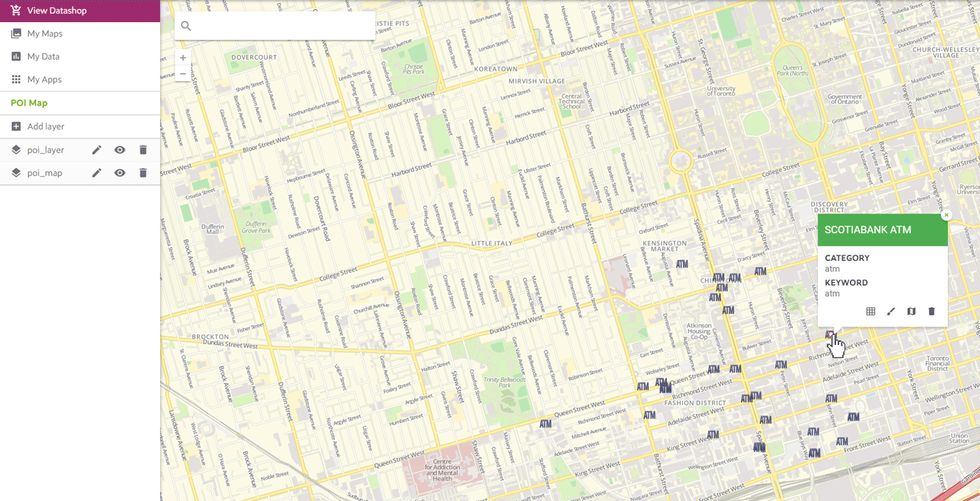Click the DISCOVERY DISTRICT label
Viewport: 980px width, 501px height.
click(x=828, y=208)
